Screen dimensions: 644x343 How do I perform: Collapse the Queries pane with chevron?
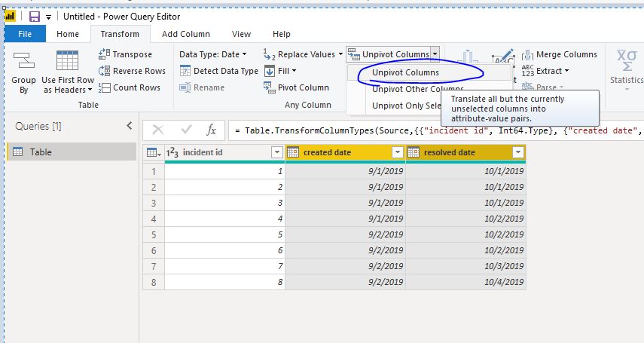tap(130, 126)
